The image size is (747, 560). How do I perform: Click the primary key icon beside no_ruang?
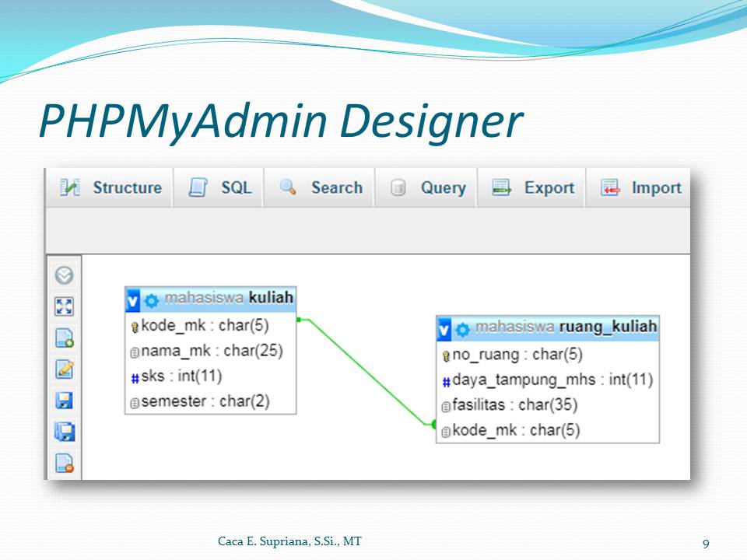[x=446, y=356]
